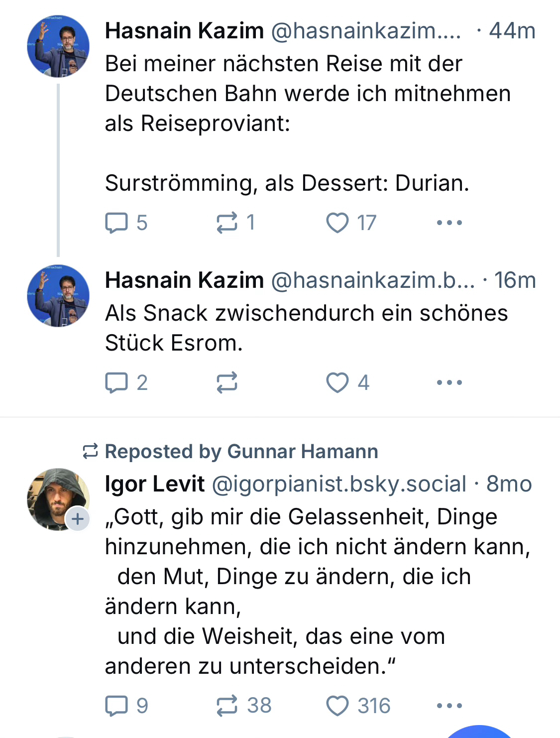The width and height of the screenshot is (560, 738).
Task: Like Igor Levit's post with 316 likes
Action: 337,706
